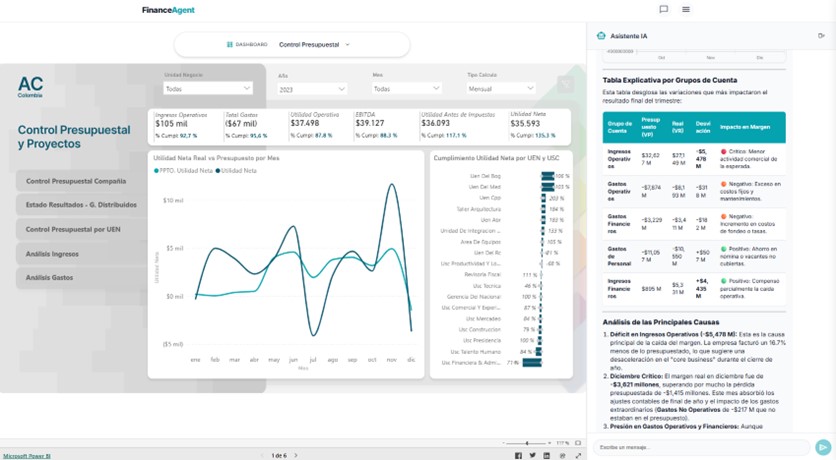Enter full screen mode for the report

pos(578,455)
